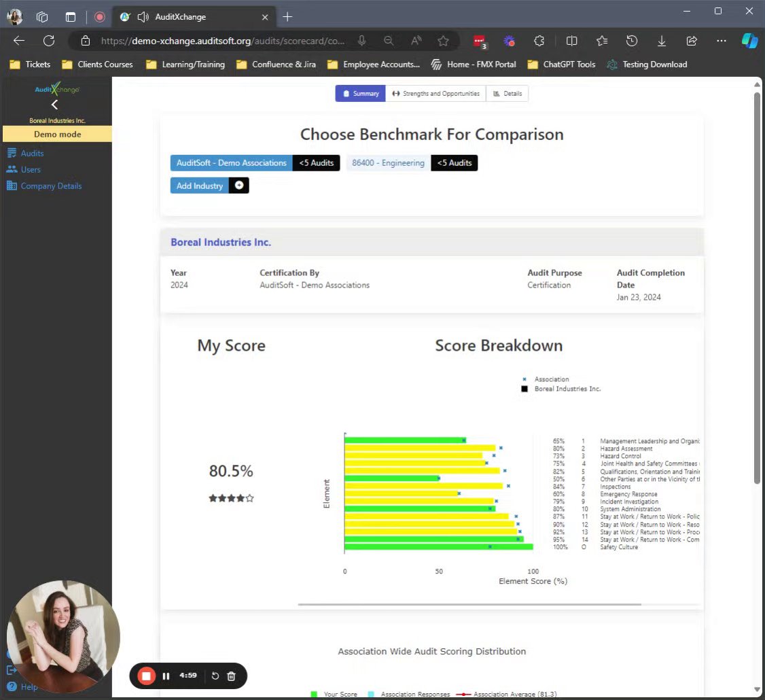Switch to Strengths and Opportunities tab

coord(435,93)
